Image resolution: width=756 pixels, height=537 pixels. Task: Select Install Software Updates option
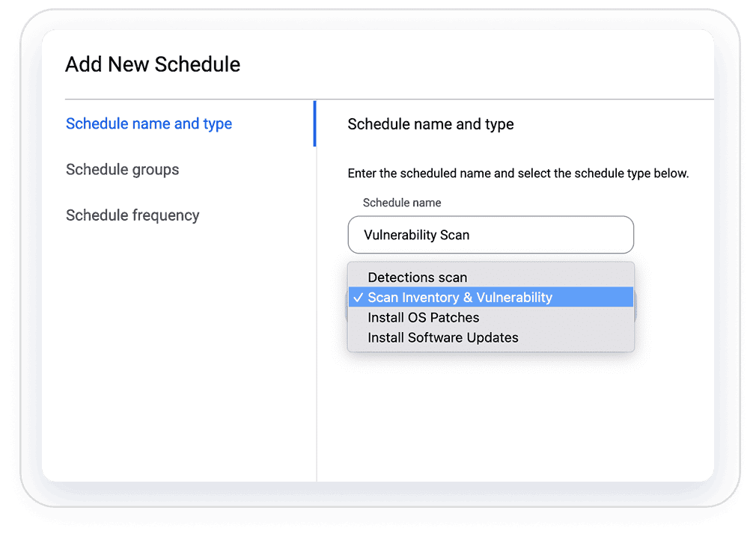click(491, 337)
